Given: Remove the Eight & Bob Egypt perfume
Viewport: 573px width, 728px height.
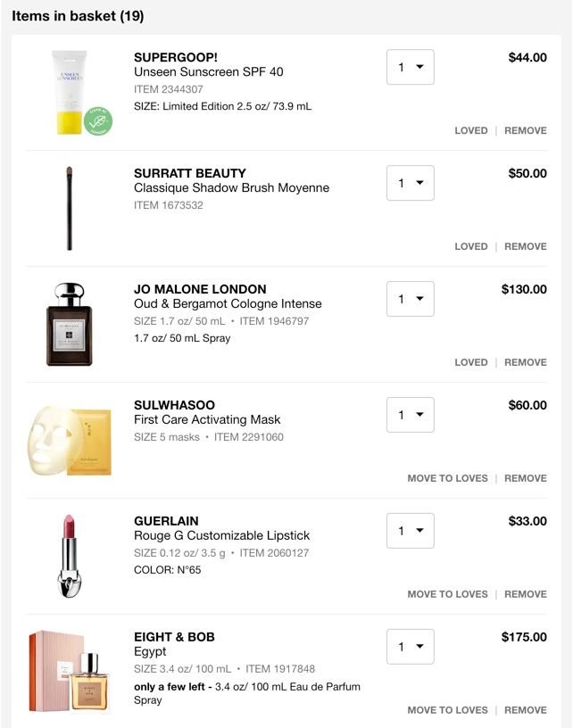Looking at the screenshot, I should click(526, 710).
